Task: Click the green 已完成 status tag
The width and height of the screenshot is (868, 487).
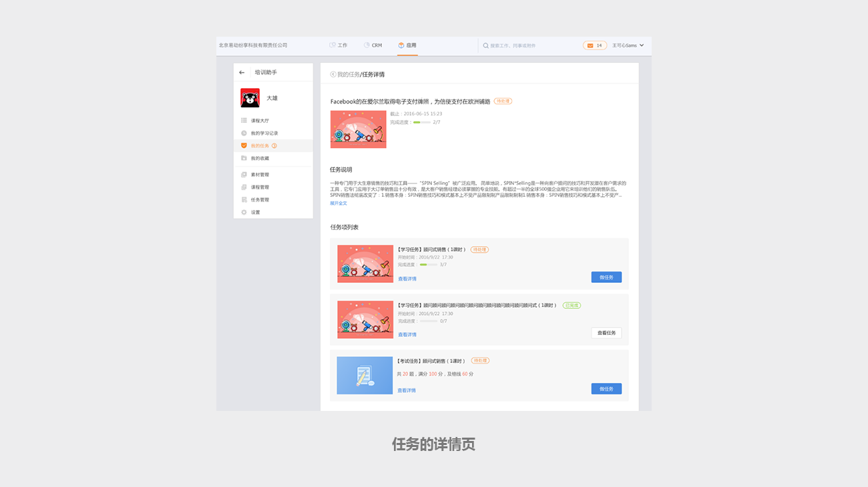Action: (x=572, y=305)
